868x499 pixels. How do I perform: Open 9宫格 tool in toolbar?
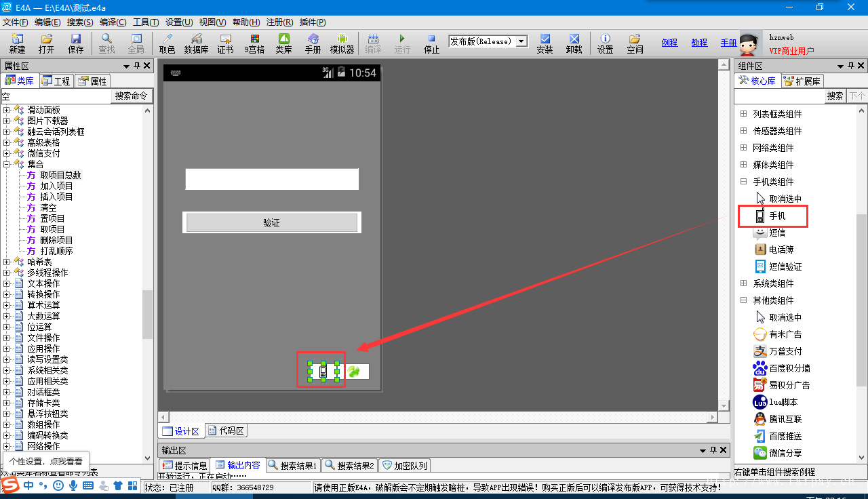point(254,43)
